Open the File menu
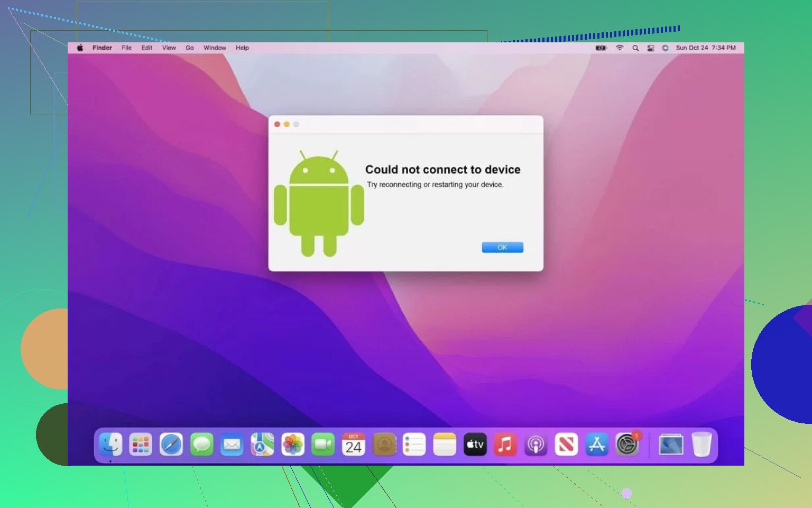The height and width of the screenshot is (508, 812). 126,48
